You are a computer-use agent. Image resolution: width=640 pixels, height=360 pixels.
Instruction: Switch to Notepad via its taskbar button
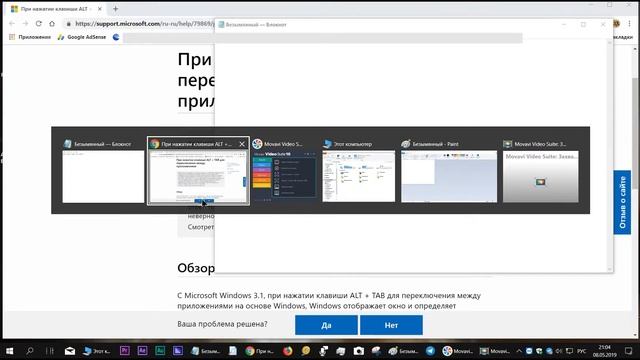[205, 351]
